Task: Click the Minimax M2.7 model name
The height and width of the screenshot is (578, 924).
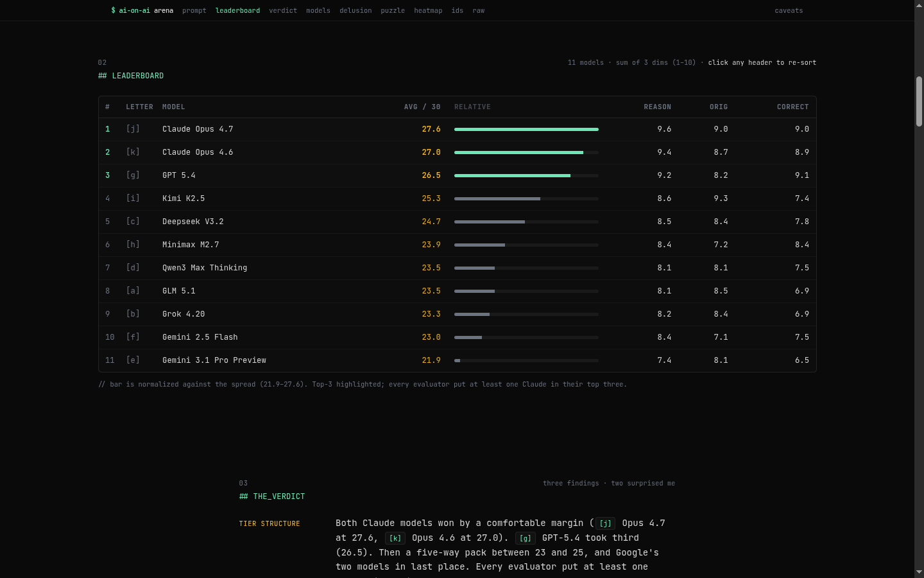Action: 191,245
